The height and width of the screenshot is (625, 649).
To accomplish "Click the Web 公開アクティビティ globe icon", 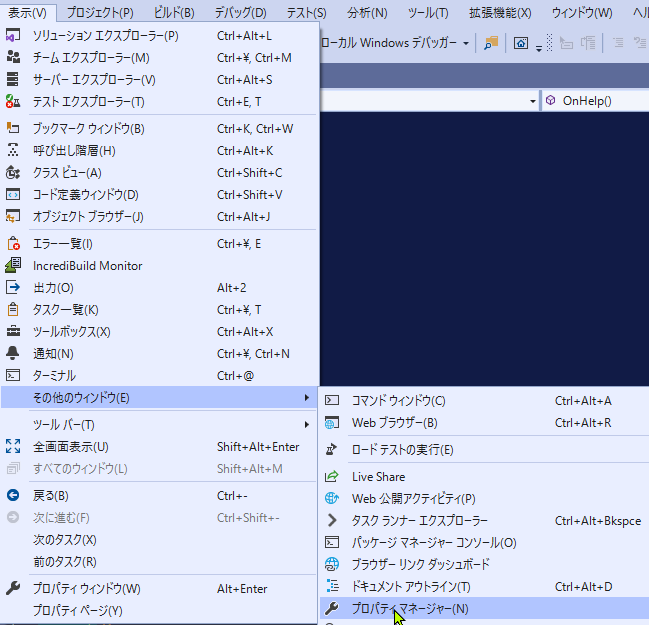I will pos(332,498).
